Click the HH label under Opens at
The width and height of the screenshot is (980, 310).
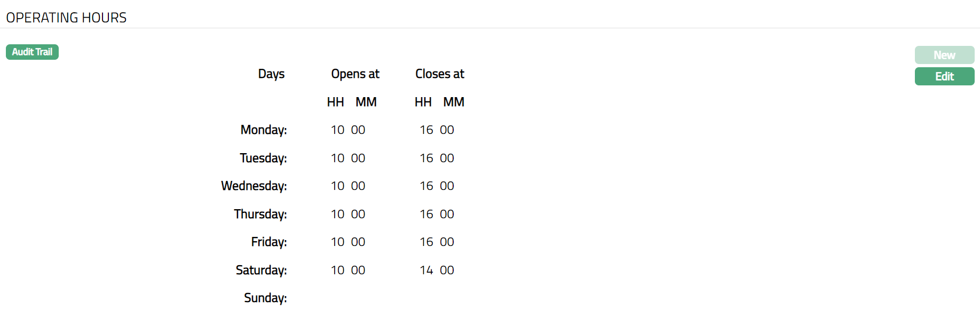click(x=335, y=102)
